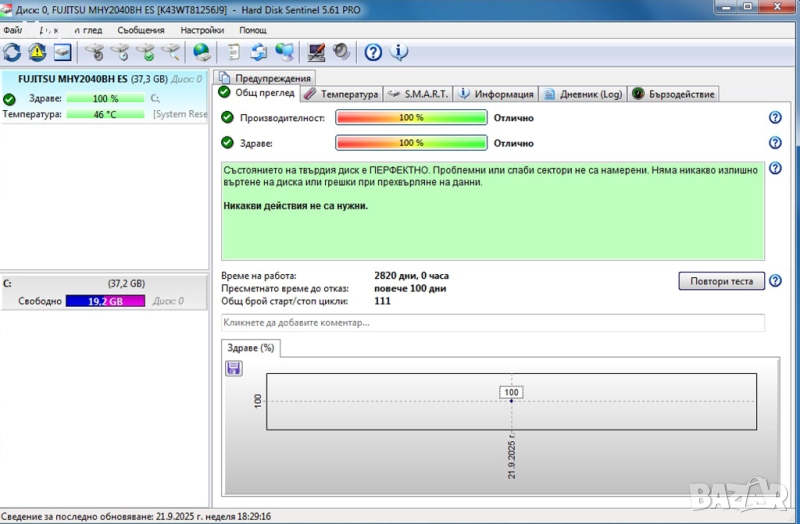Select the Предупреждения tab
The height and width of the screenshot is (524, 800).
(x=267, y=78)
